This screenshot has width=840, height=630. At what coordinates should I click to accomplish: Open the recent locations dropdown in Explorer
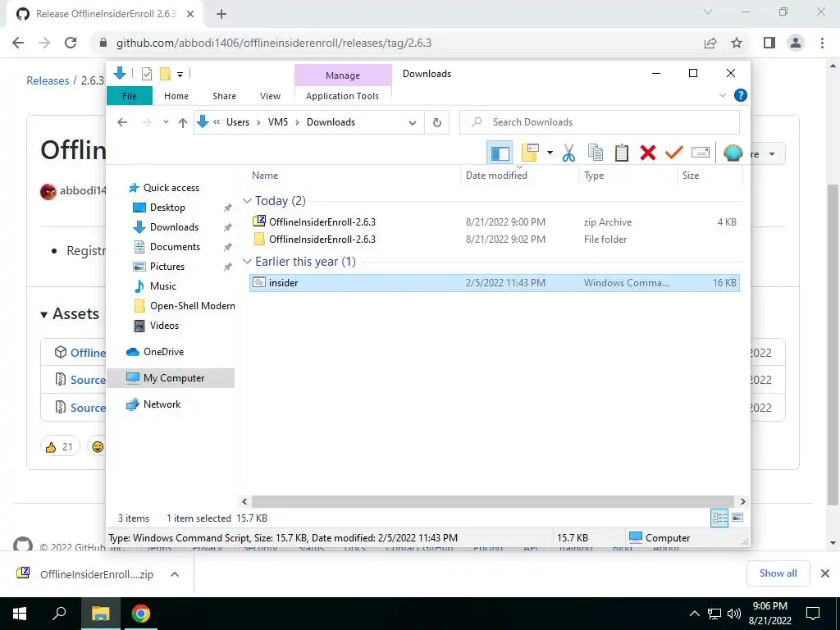coord(166,122)
